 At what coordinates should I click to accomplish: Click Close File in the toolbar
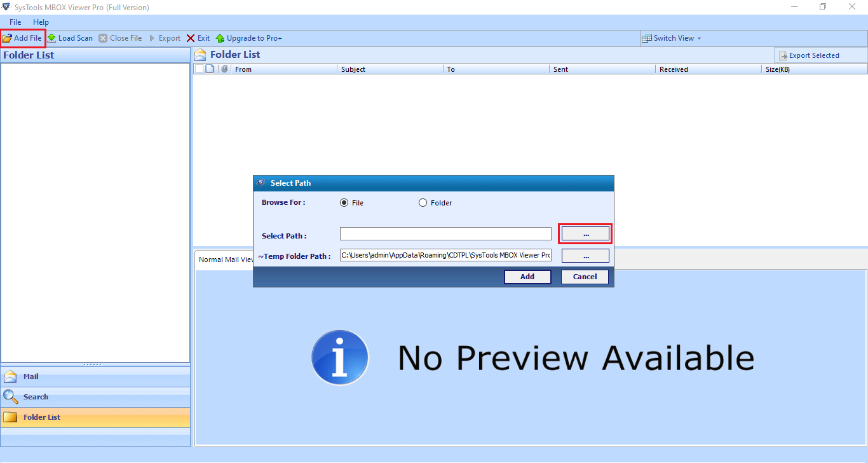pos(120,38)
